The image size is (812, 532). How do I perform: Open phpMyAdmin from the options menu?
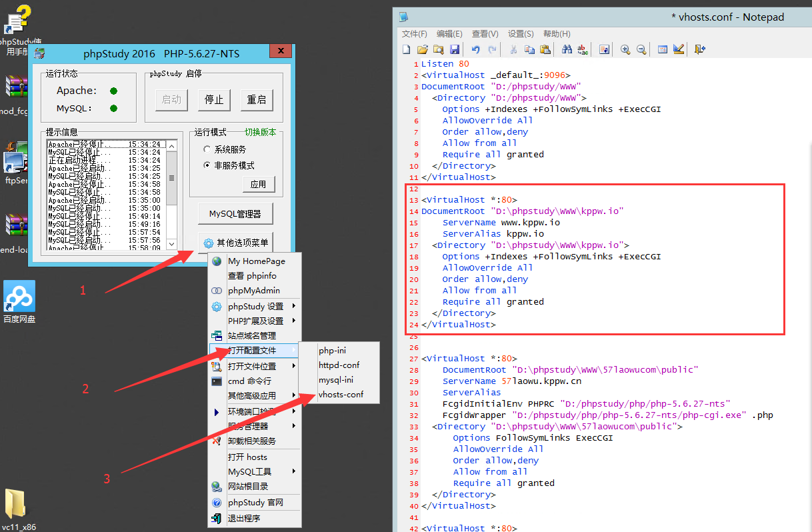click(255, 291)
